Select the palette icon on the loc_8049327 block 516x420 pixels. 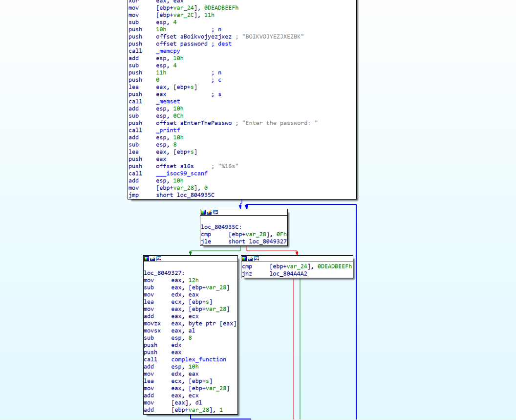146,259
